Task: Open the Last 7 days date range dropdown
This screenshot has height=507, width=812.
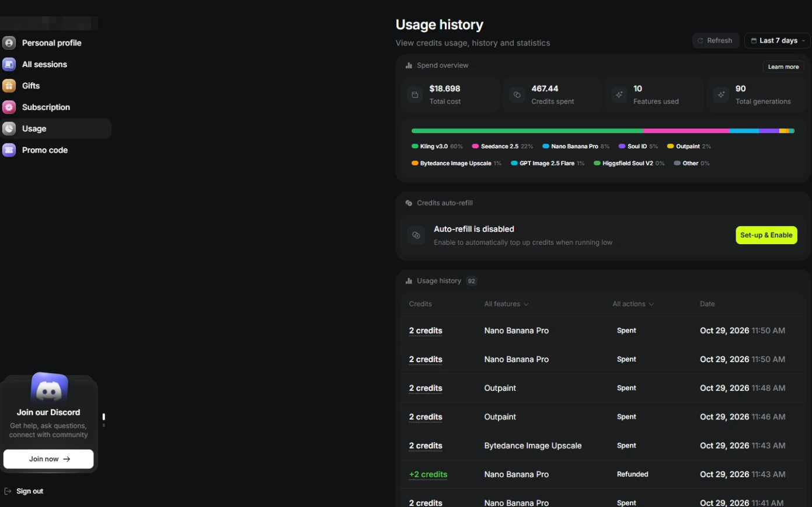Action: click(778, 41)
